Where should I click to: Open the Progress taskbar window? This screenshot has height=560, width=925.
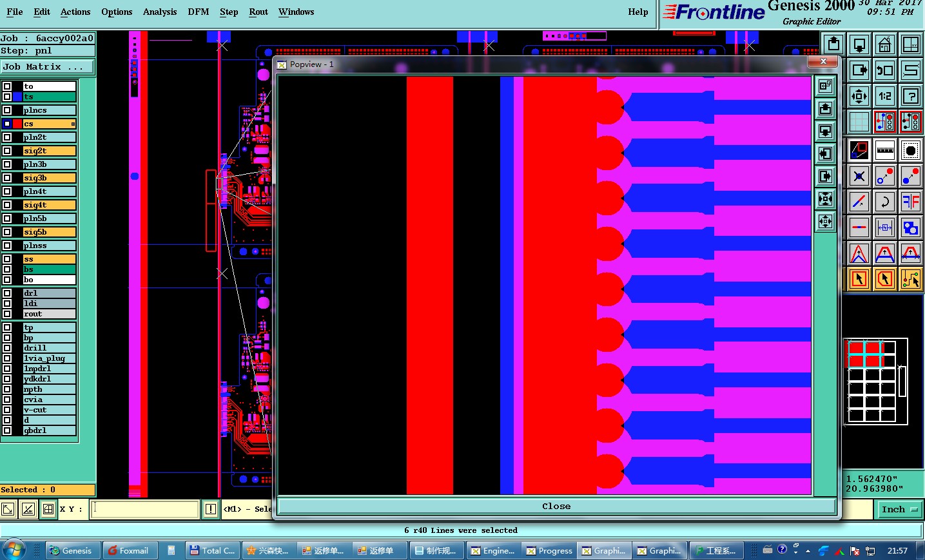tap(550, 550)
